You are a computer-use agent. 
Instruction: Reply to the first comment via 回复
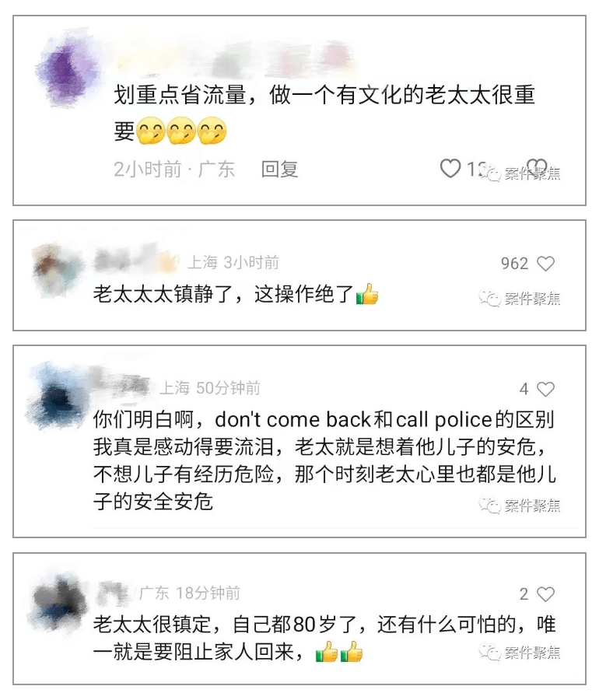(279, 170)
